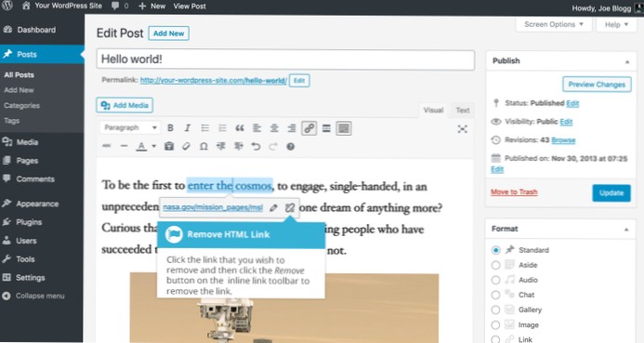The image size is (644, 343).
Task: Apply italic formatting
Action: (188, 128)
